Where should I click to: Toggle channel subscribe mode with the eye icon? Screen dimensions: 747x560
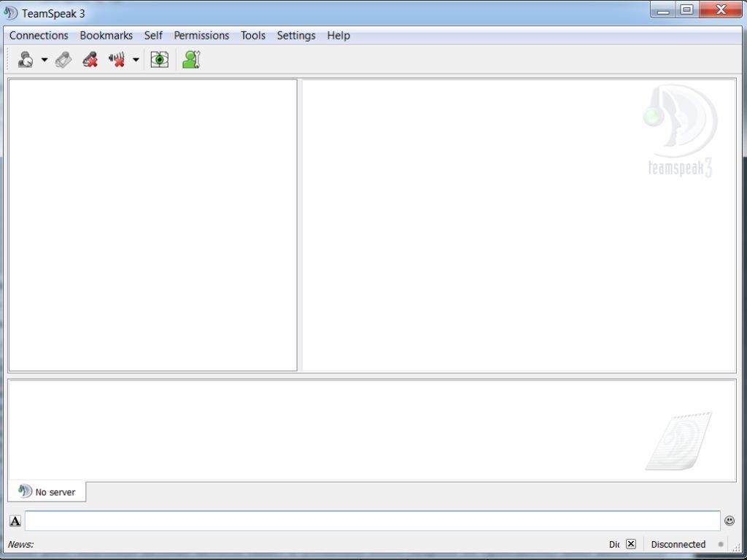coord(160,60)
